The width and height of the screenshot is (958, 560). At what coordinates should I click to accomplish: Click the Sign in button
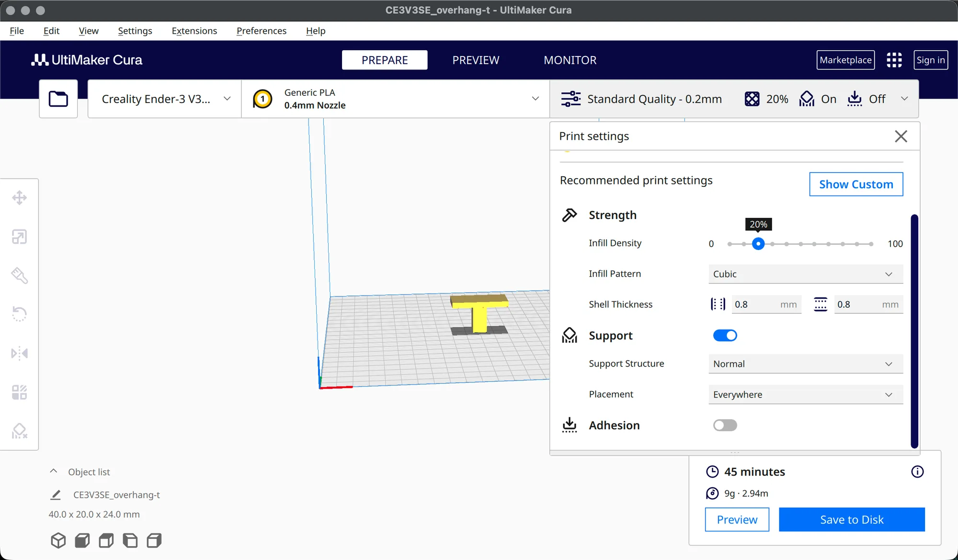pyautogui.click(x=930, y=60)
